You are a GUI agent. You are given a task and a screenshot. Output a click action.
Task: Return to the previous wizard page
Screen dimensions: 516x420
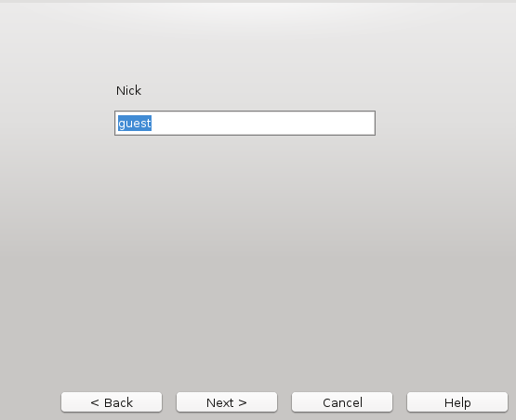click(112, 402)
